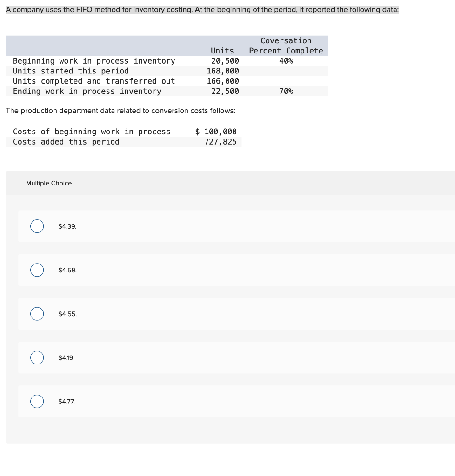Click the Units column header
This screenshot has height=476, width=455.
coord(222,51)
